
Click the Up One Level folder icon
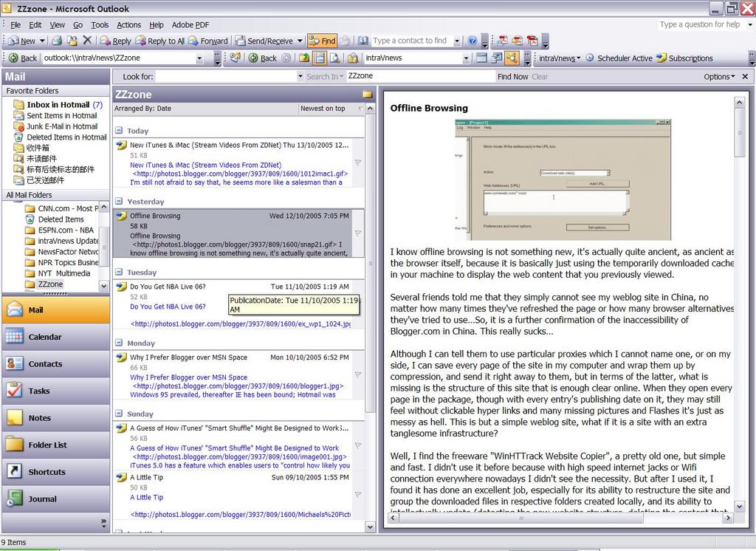coord(304,58)
